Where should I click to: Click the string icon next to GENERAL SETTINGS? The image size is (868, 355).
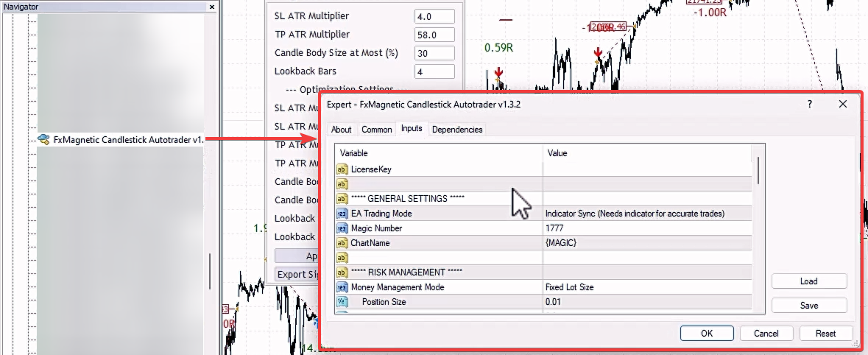tap(342, 199)
